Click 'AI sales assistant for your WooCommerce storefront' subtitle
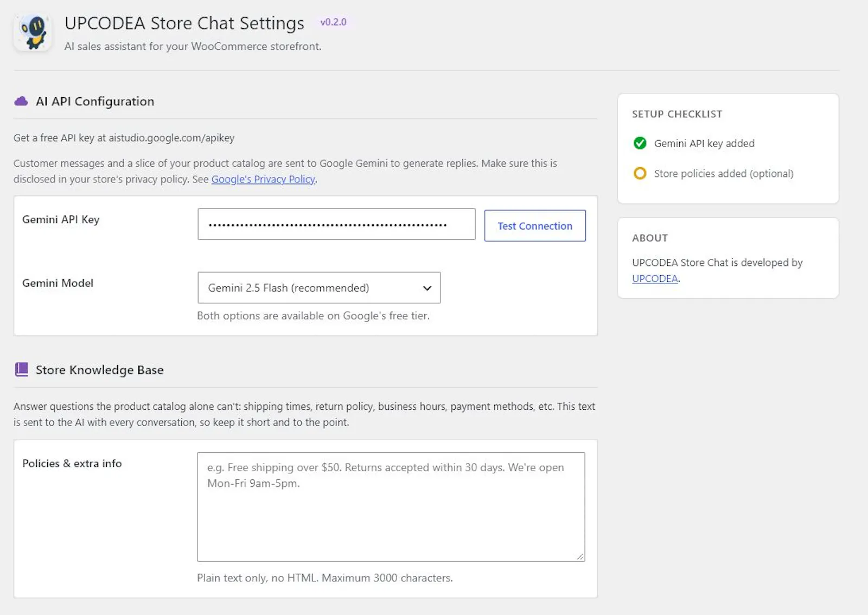868x615 pixels. click(x=193, y=47)
